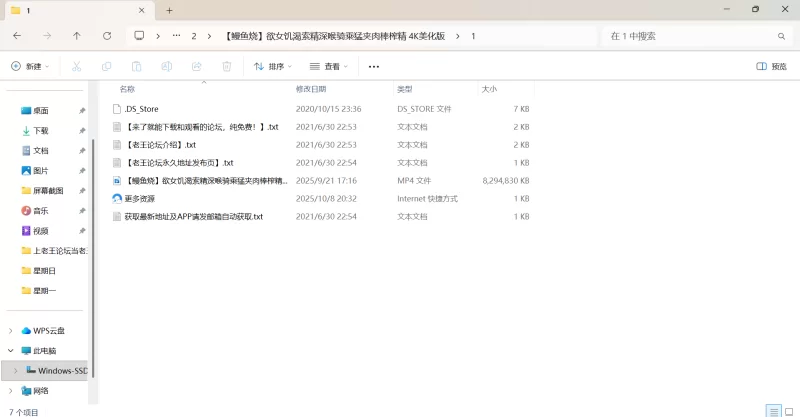This screenshot has height=417, width=800.
Task: Expand the WPS云盘 tree node
Action: click(11, 331)
